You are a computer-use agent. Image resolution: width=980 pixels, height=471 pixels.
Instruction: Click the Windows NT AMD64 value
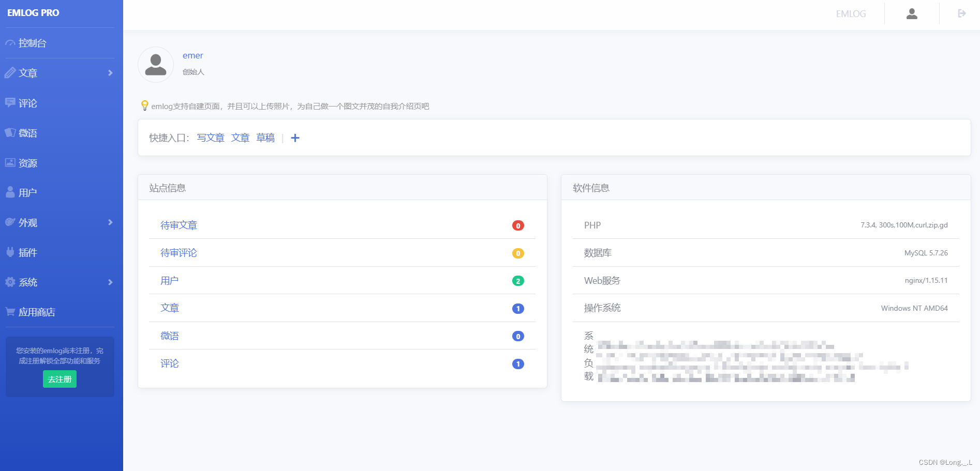914,308
